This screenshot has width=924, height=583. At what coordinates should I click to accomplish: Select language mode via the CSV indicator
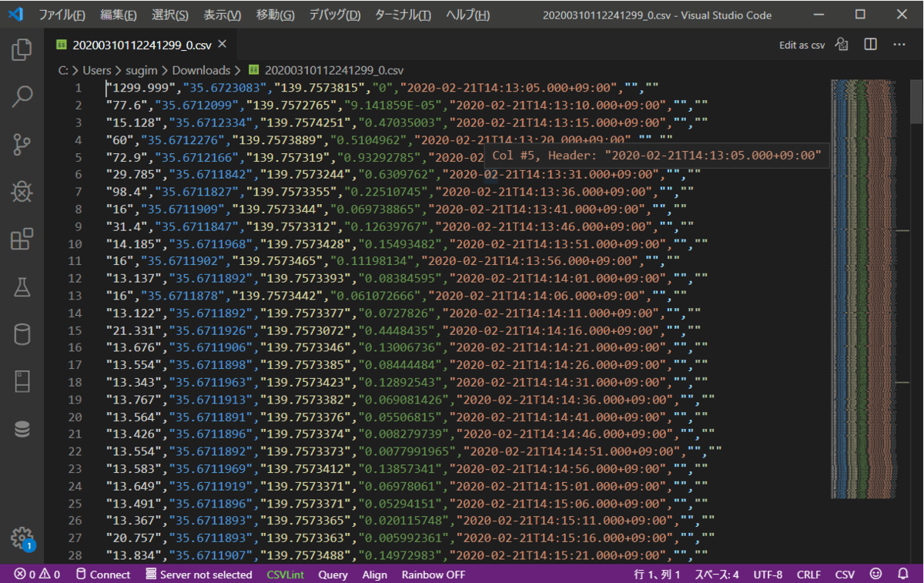(845, 575)
